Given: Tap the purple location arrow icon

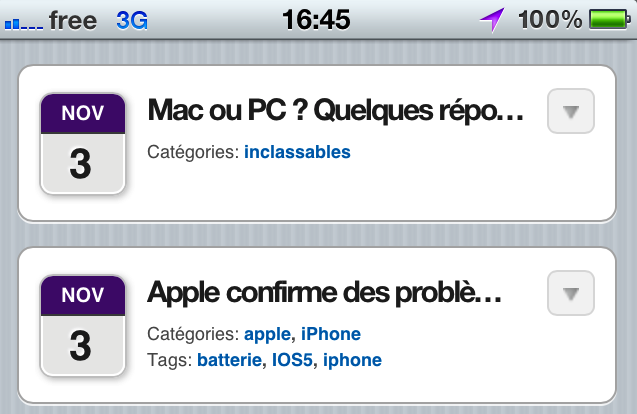Looking at the screenshot, I should 492,20.
